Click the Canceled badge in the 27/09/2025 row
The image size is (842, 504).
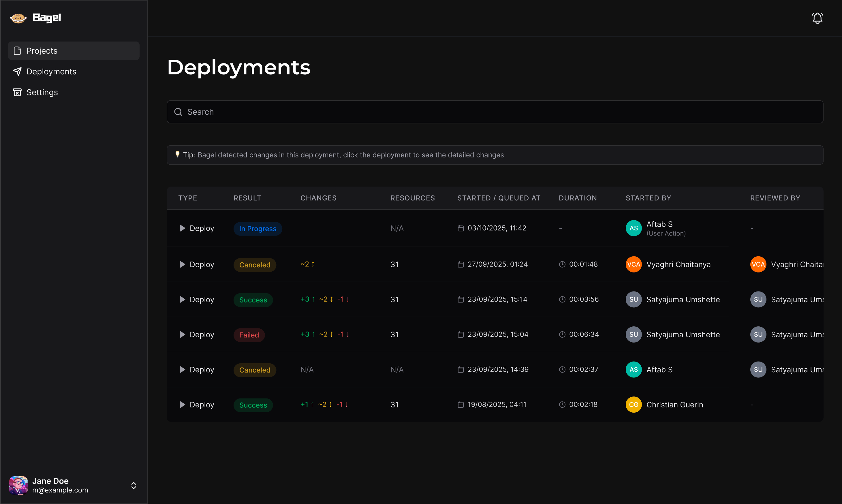pyautogui.click(x=255, y=265)
